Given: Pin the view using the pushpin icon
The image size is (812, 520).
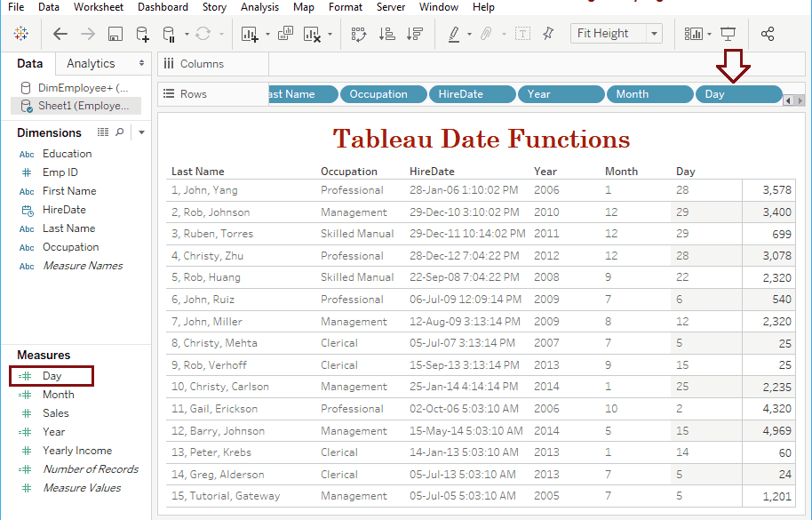Looking at the screenshot, I should (x=548, y=34).
